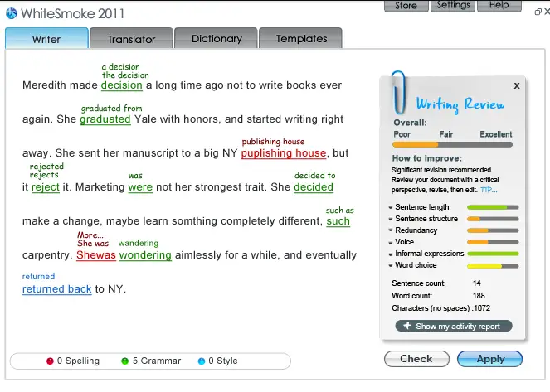Viewport: 550px width, 392px height.
Task: Click the underlined word 'wondering'
Action: click(x=145, y=255)
